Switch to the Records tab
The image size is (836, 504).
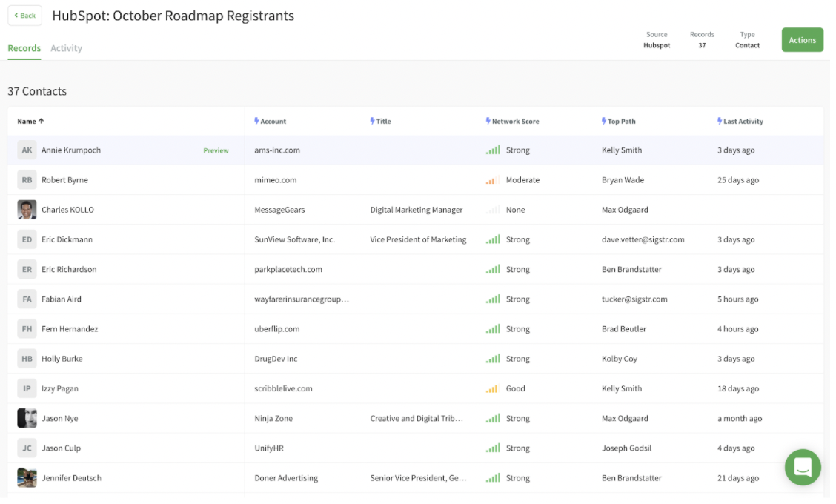coord(24,48)
